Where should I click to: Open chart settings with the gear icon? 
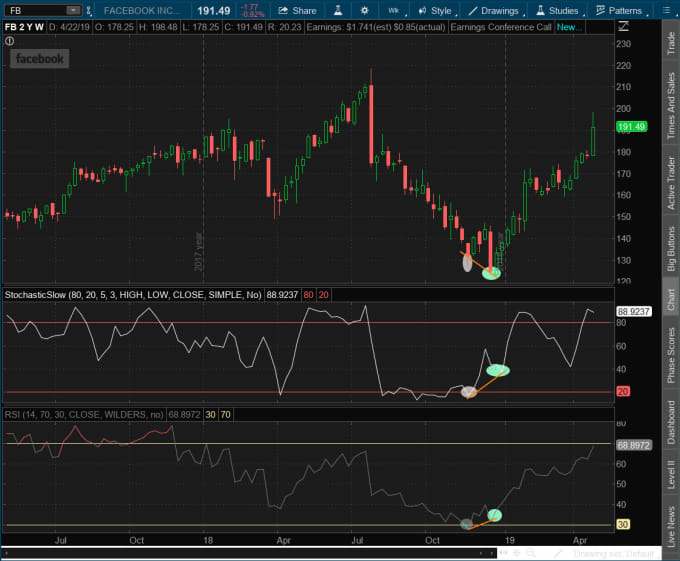[x=364, y=10]
